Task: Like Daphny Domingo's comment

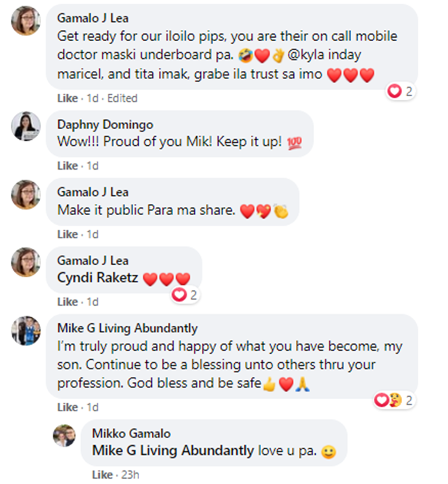Action: pyautogui.click(x=67, y=166)
